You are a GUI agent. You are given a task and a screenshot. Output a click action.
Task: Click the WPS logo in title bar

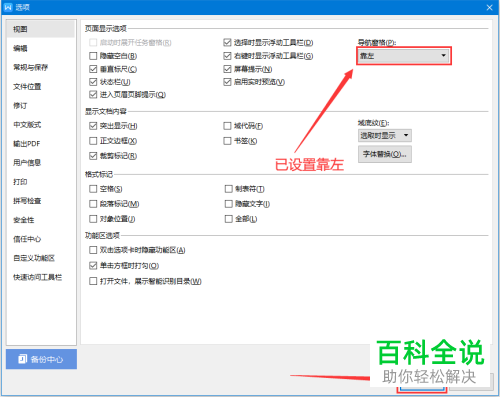tap(8, 7)
